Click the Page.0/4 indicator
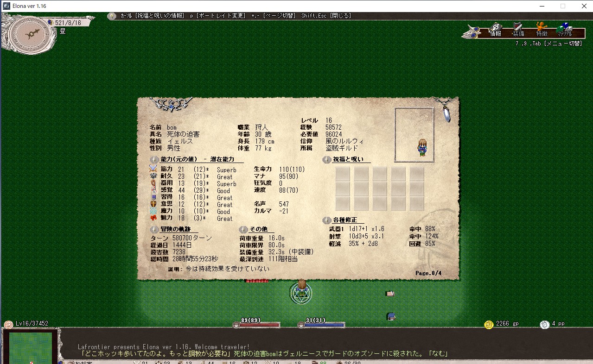 (x=428, y=273)
